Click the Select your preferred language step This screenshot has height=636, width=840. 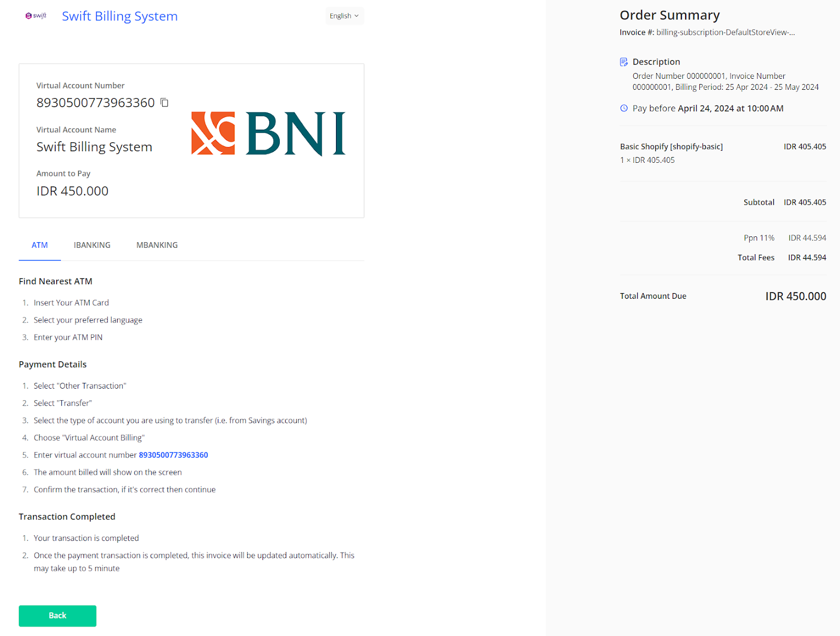88,320
